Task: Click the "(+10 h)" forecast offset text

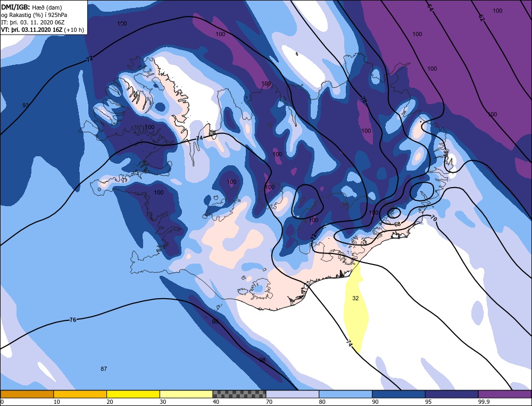Action: (x=74, y=30)
